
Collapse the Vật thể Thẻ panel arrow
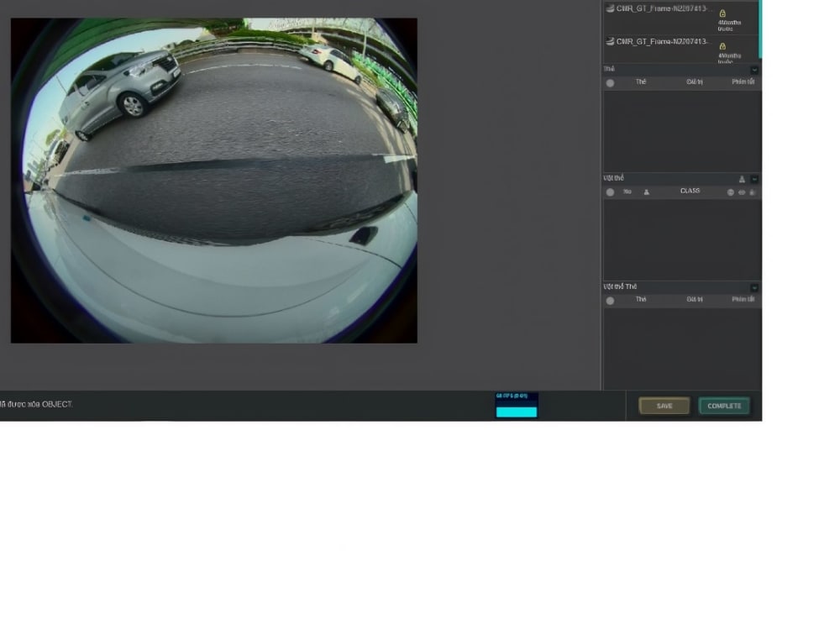(754, 287)
